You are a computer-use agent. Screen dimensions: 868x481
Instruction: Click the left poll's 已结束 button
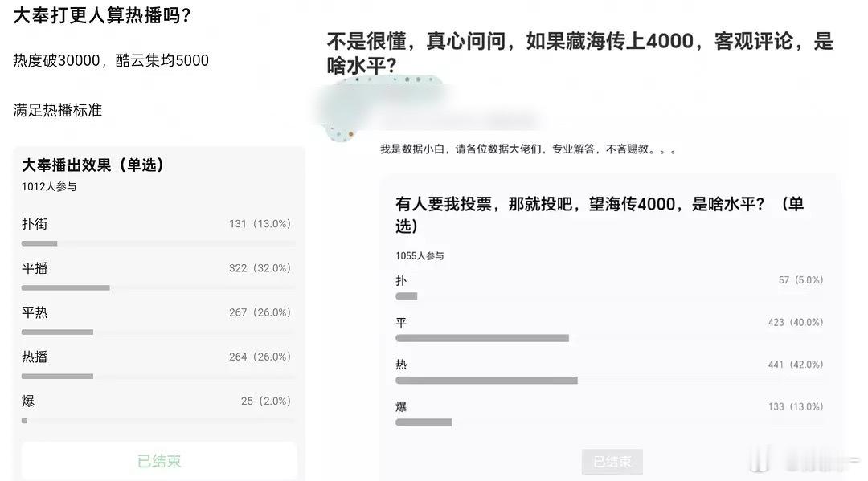[159, 461]
